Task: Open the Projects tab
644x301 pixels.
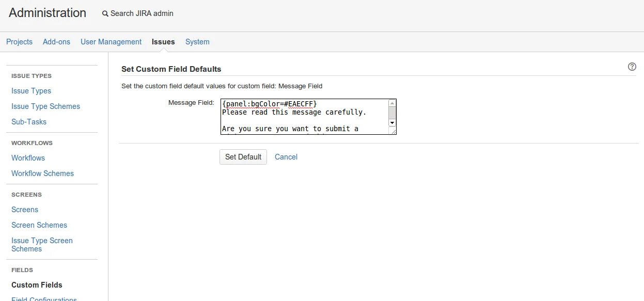Action: (x=19, y=42)
